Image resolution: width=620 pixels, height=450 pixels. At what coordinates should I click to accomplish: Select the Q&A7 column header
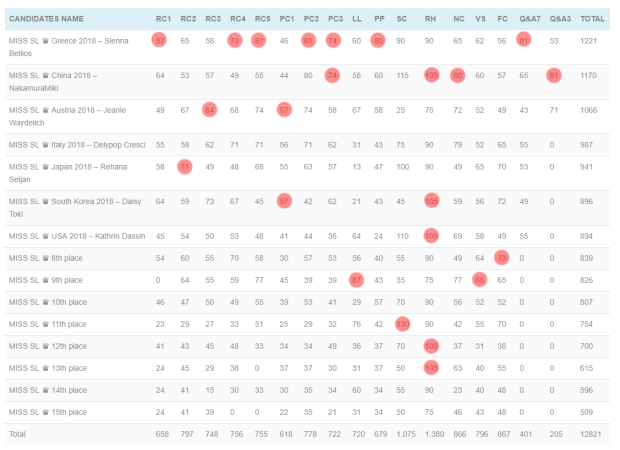click(524, 19)
